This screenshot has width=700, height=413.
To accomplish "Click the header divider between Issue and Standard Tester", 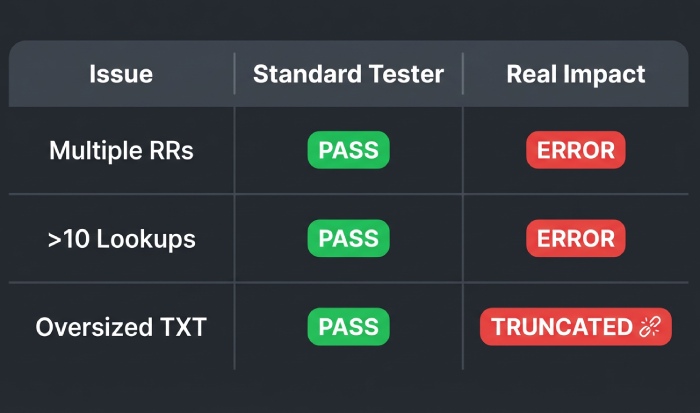I will pyautogui.click(x=234, y=74).
